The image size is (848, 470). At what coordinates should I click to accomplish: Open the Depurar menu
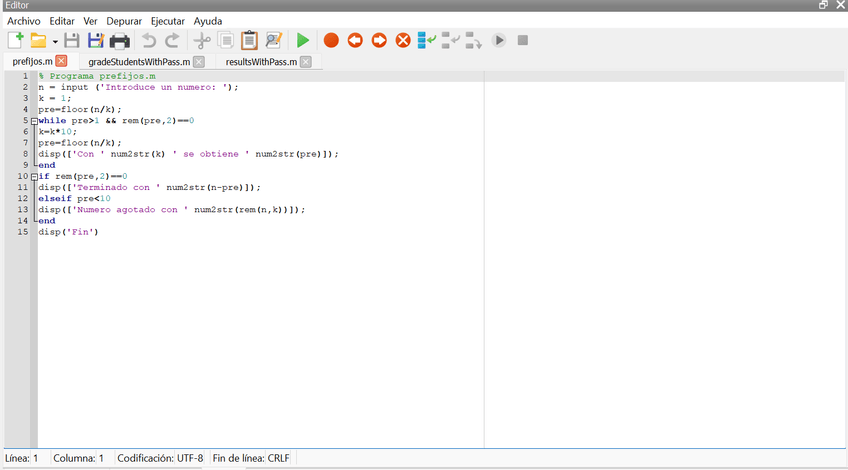coord(124,21)
